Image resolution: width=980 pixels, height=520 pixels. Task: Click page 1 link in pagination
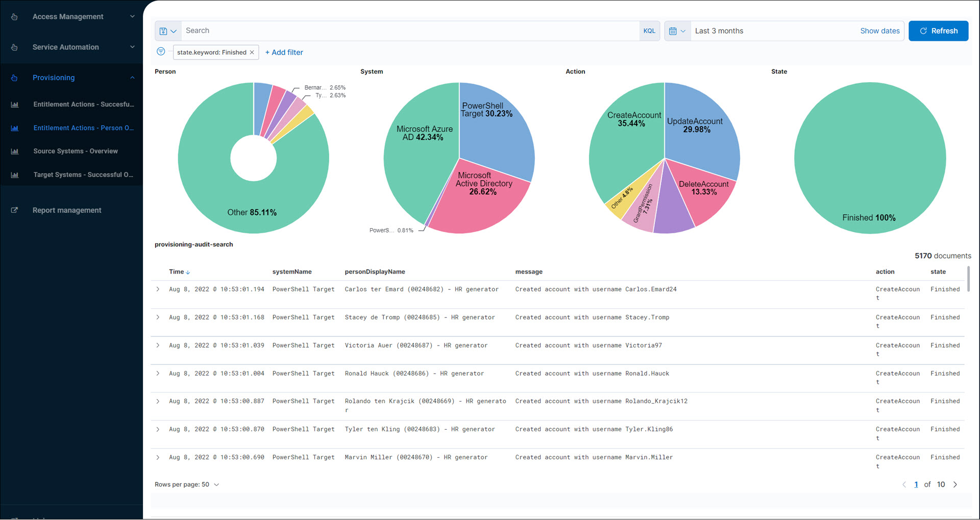tap(916, 485)
